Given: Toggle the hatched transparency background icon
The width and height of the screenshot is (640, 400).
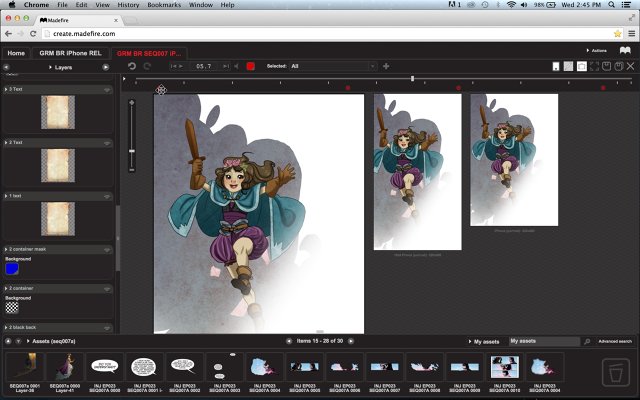Looking at the screenshot, I should tap(568, 66).
